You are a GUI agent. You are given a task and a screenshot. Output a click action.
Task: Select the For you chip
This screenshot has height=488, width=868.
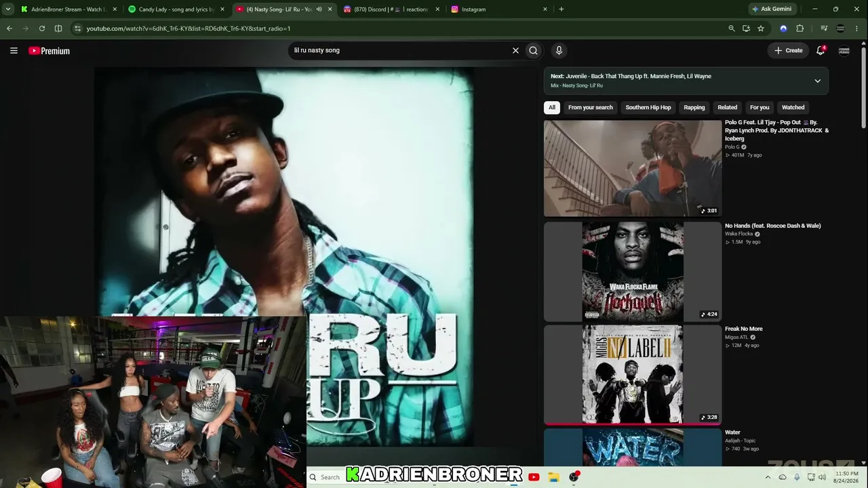759,107
